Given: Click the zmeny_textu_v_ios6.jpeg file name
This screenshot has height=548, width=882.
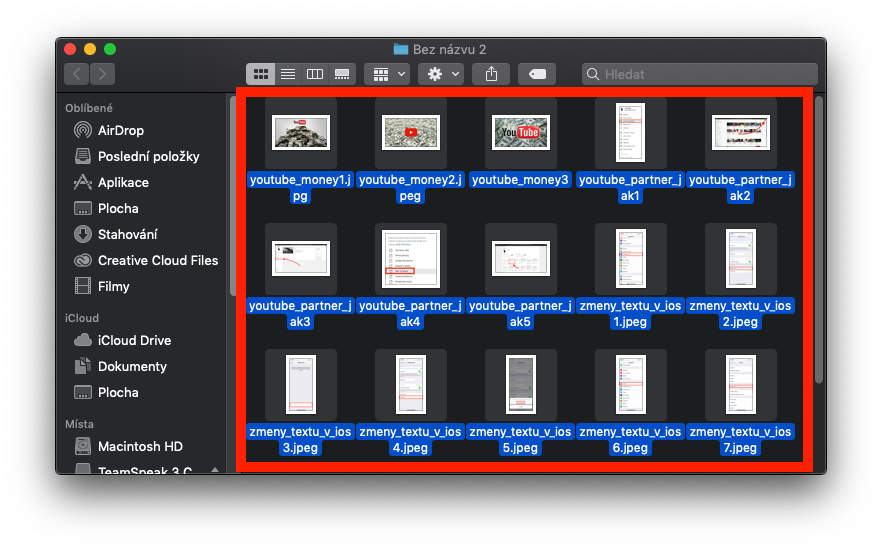Looking at the screenshot, I should coord(630,440).
